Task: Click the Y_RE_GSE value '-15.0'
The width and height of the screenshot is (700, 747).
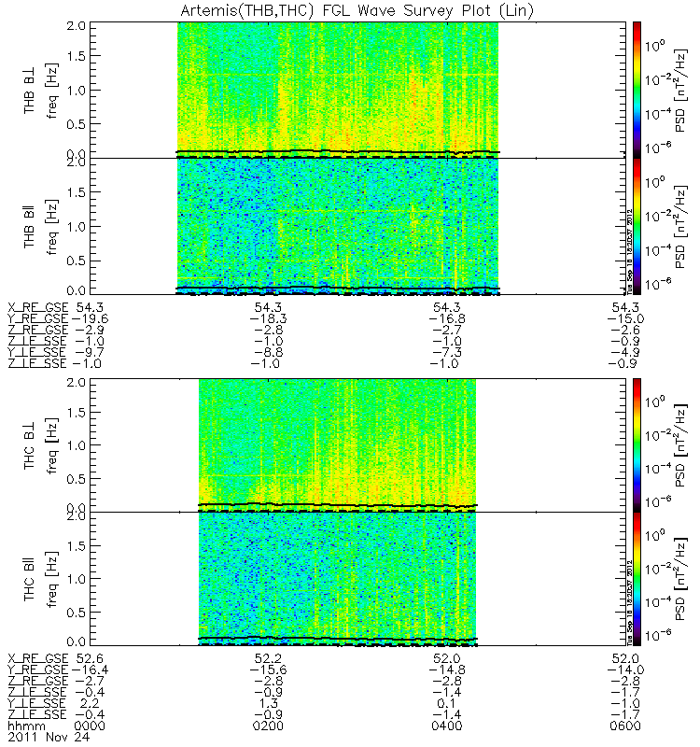Action: 624,318
